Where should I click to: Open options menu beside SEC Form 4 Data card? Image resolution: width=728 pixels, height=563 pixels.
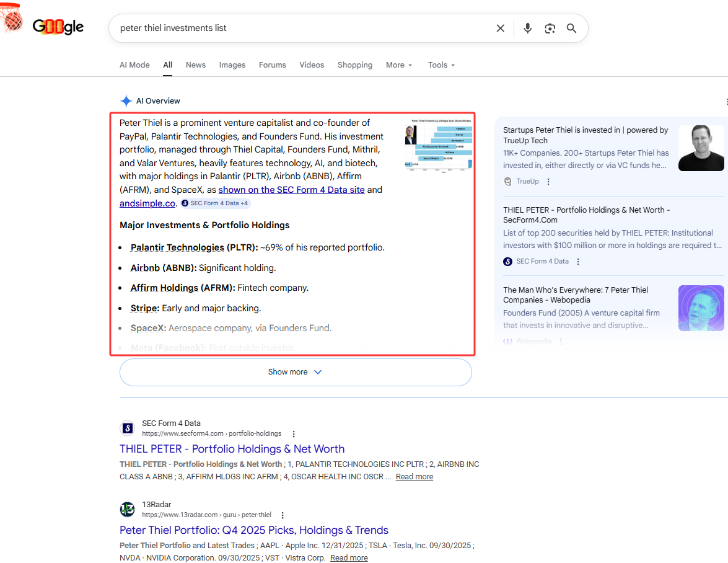(x=578, y=262)
